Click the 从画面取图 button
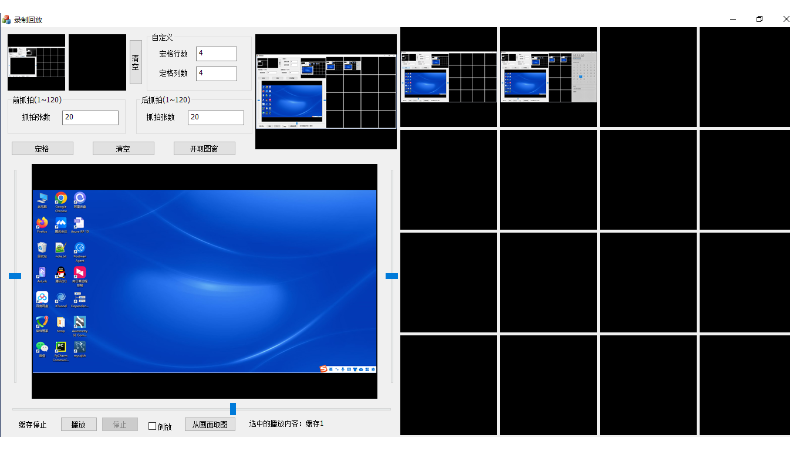The height and width of the screenshot is (450, 790). point(210,424)
